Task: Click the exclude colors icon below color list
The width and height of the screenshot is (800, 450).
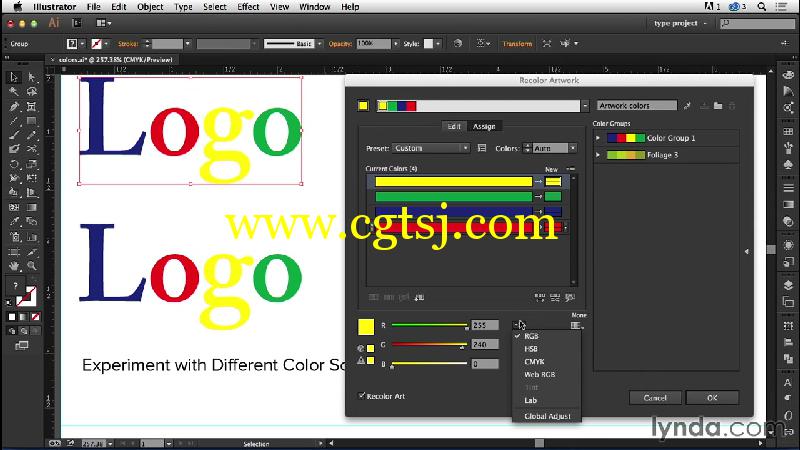Action: (404, 297)
